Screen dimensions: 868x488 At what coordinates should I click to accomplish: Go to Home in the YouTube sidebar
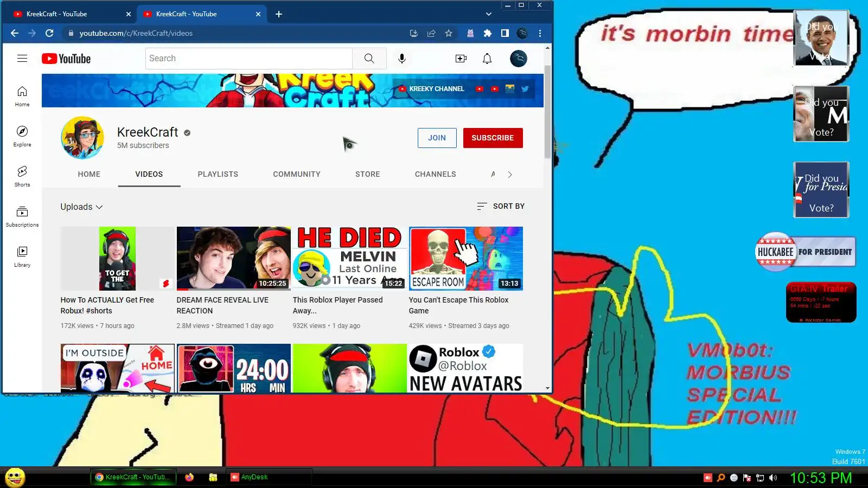point(22,96)
